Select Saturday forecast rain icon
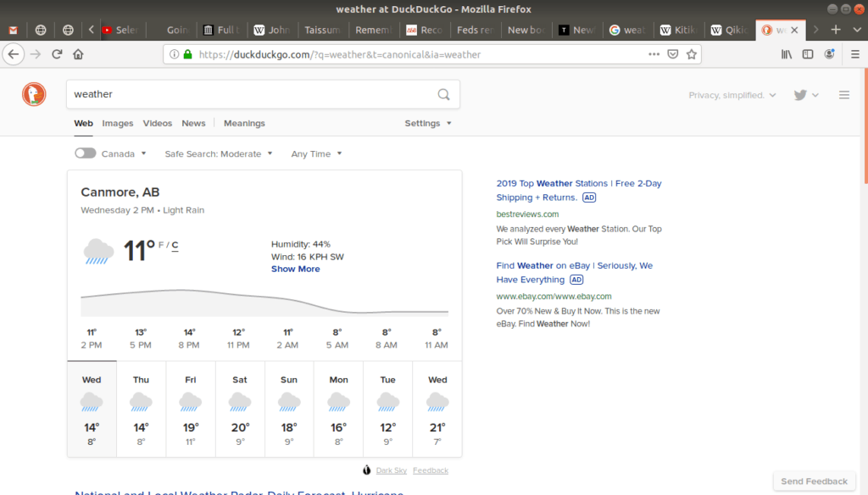 click(x=240, y=402)
